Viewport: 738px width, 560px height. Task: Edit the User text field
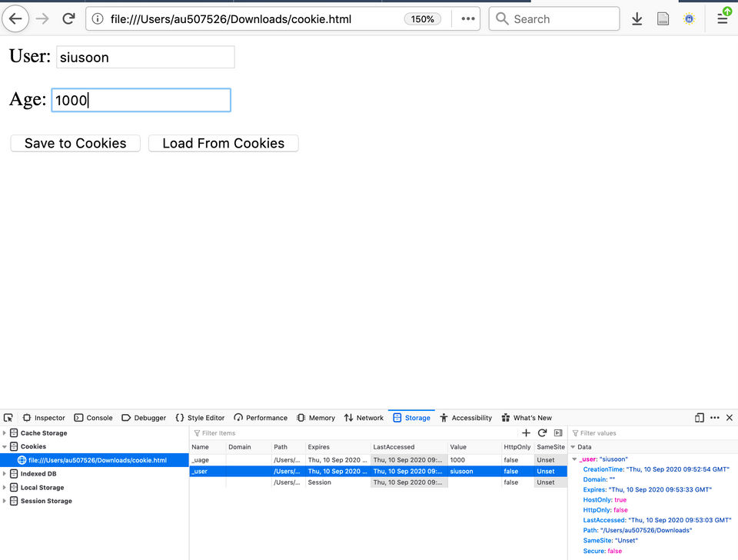[x=145, y=57]
